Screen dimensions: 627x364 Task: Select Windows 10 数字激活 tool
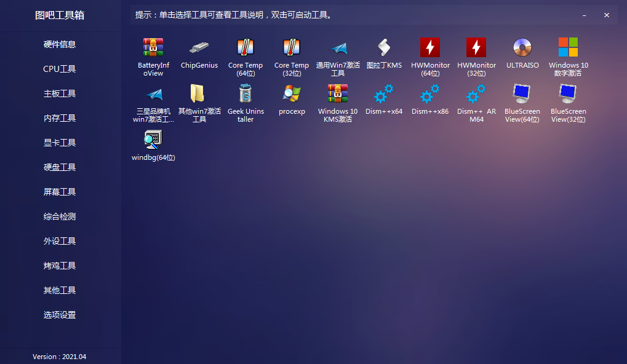pos(568,55)
